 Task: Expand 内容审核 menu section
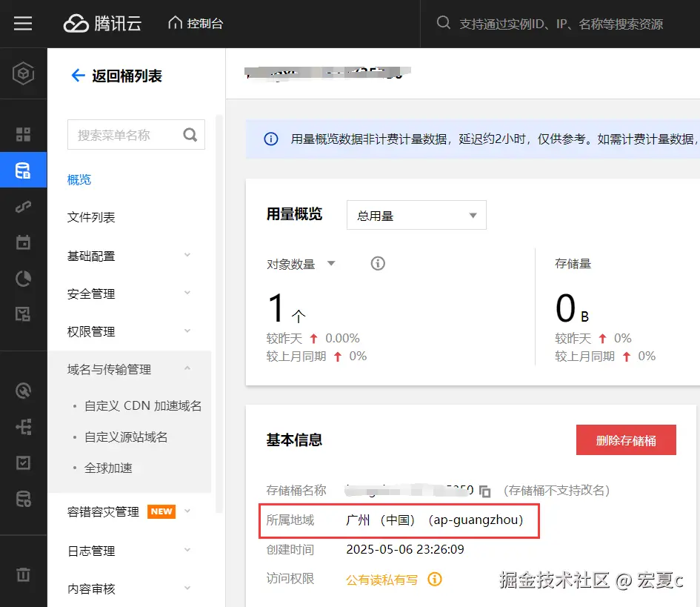(130, 588)
